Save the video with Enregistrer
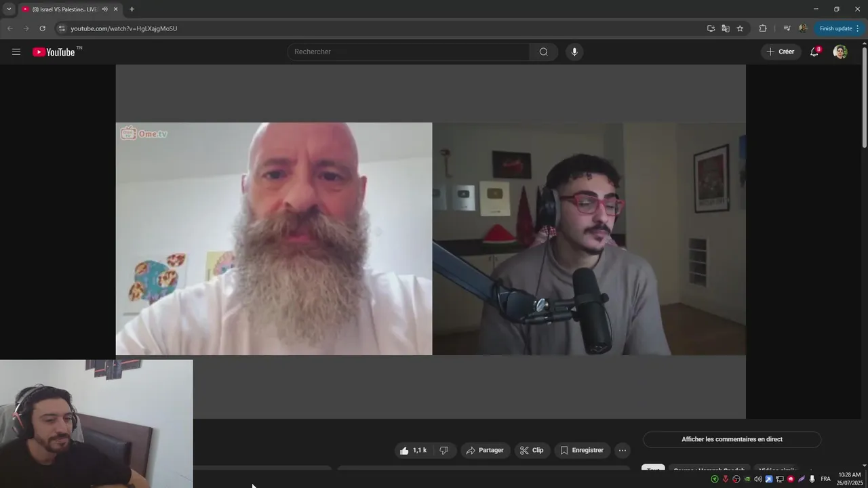Viewport: 868px width, 488px height. tap(583, 450)
